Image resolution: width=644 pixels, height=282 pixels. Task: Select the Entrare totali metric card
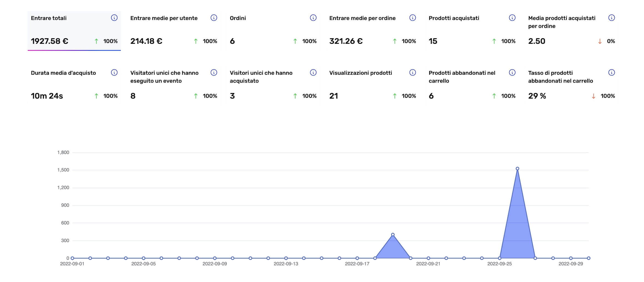click(74, 30)
